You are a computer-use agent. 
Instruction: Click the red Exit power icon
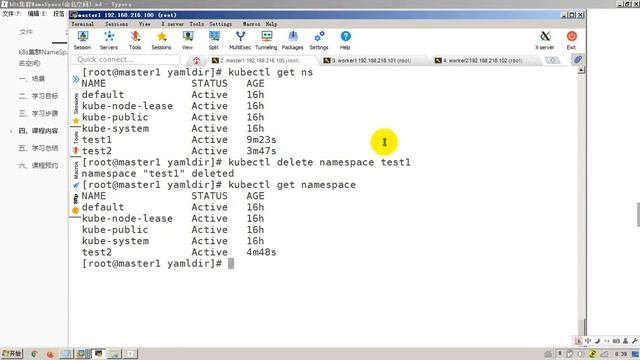click(x=571, y=40)
